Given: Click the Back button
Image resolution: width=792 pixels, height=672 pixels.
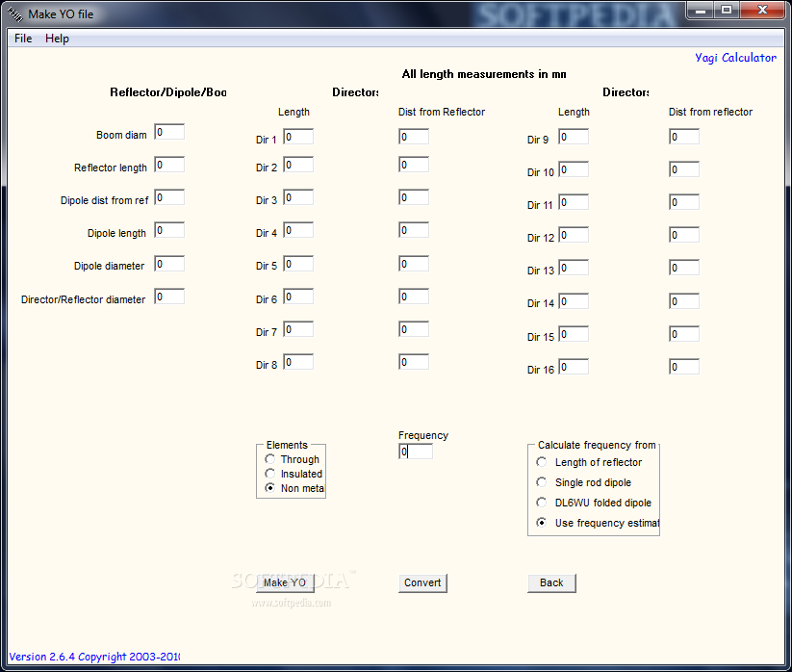Looking at the screenshot, I should (551, 582).
